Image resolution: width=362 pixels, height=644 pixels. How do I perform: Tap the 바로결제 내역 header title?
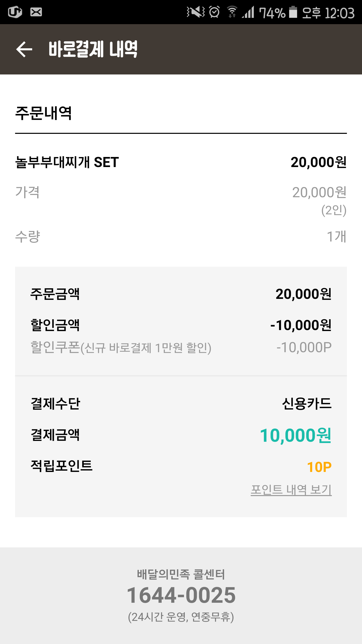click(x=93, y=49)
